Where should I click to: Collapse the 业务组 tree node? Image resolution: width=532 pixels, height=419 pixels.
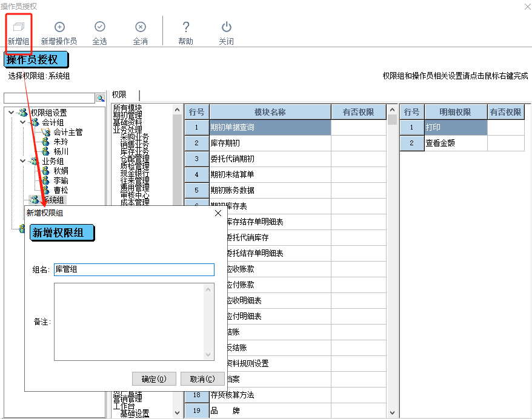point(23,160)
